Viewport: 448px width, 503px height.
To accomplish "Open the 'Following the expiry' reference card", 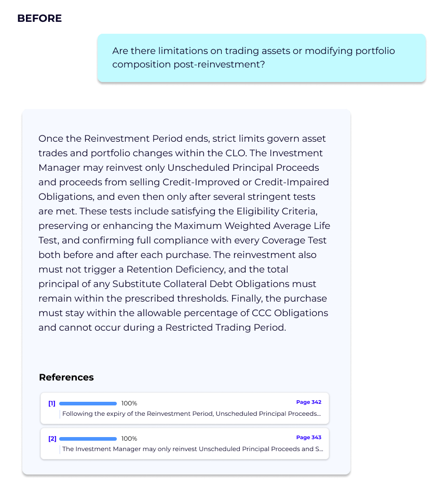I will tap(185, 408).
